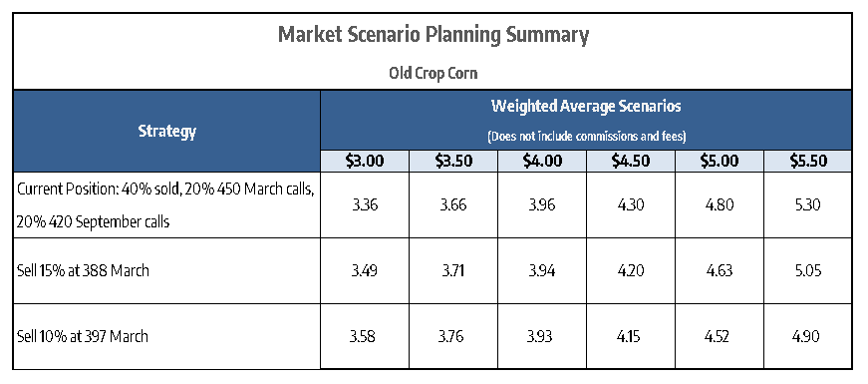Click the 4.90 cell under $5.50
The width and height of the screenshot is (868, 384).
tap(807, 336)
